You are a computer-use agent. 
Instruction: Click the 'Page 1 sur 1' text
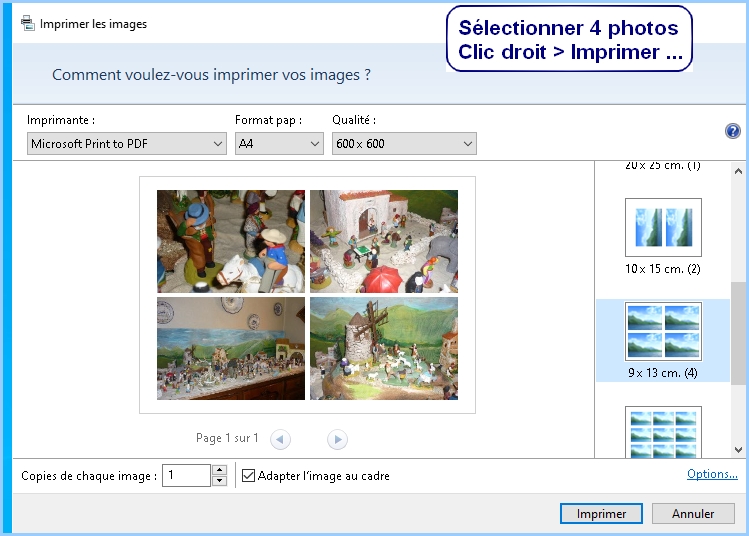coord(227,438)
